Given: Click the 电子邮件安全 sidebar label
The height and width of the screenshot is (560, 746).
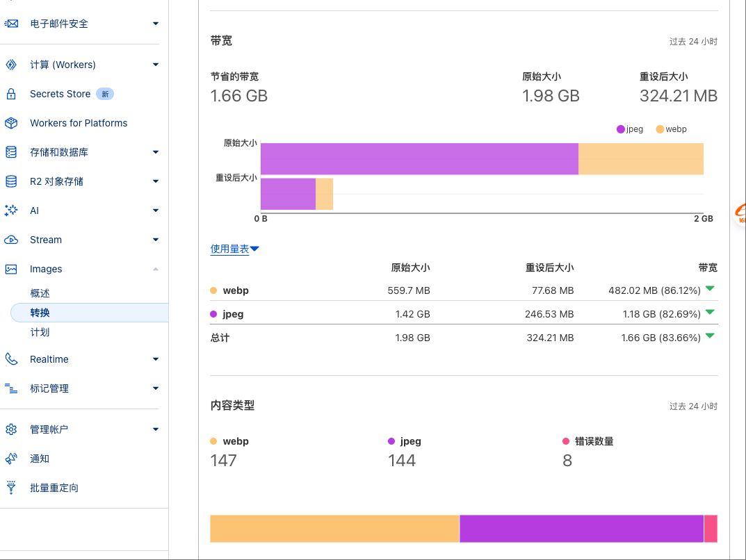Looking at the screenshot, I should tap(59, 24).
